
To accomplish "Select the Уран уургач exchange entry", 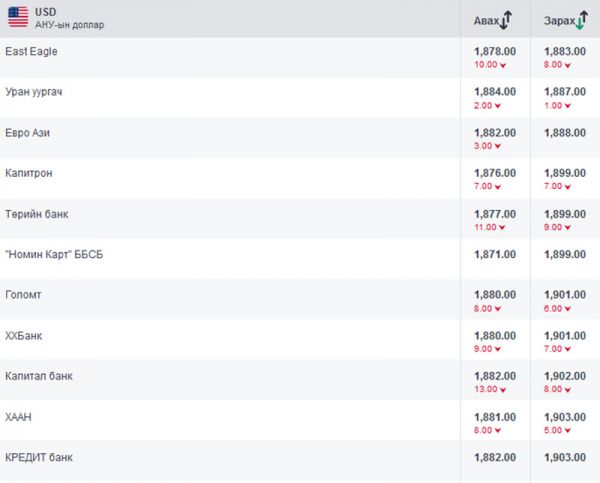I will tap(34, 92).
